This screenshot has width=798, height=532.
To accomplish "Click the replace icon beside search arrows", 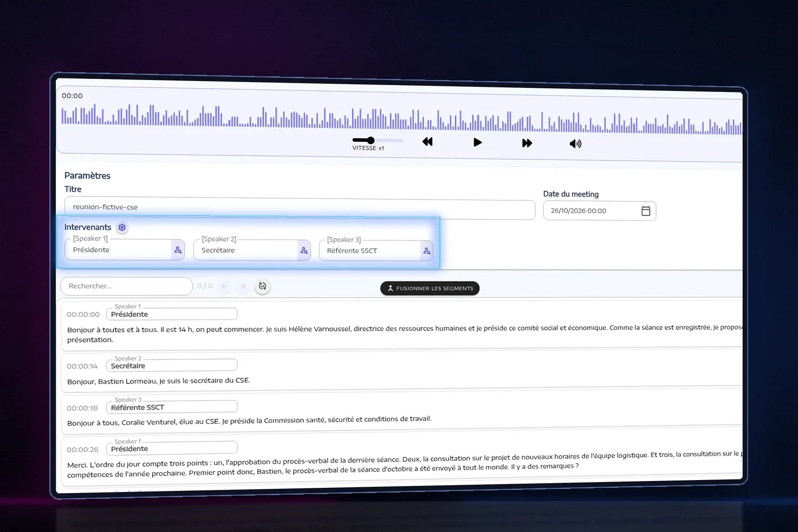I will tap(262, 286).
